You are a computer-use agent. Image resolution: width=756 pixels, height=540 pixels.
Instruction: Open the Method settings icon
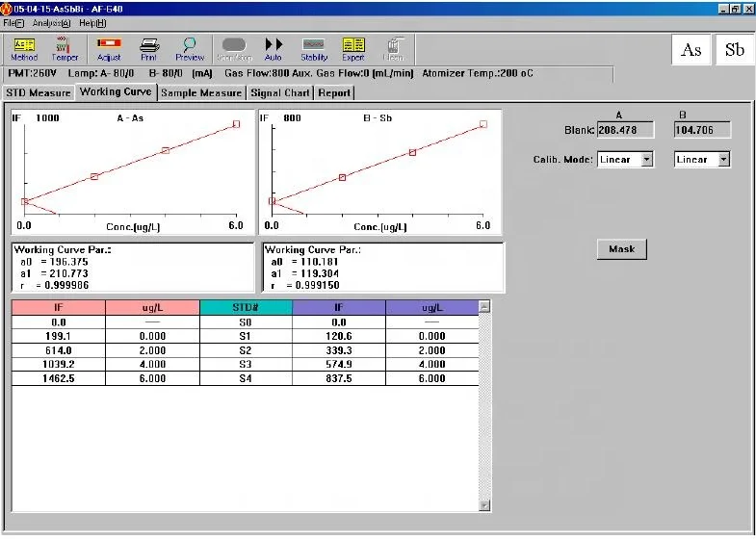click(24, 49)
